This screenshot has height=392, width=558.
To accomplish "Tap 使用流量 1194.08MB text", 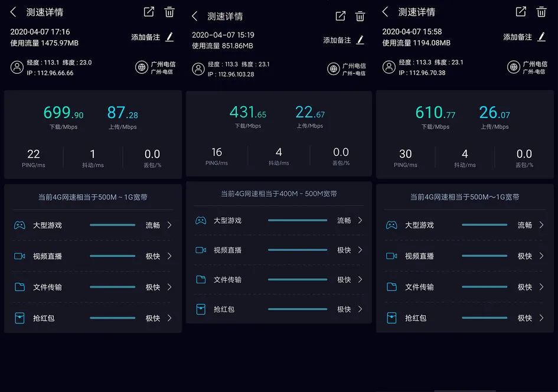I will pos(416,43).
